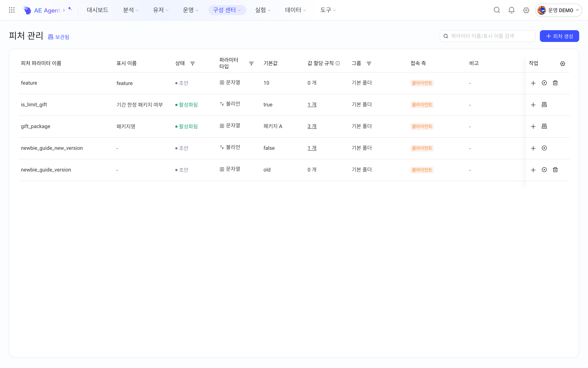Click the 운영 DEMO avatar
The height and width of the screenshot is (368, 588).
(542, 10)
